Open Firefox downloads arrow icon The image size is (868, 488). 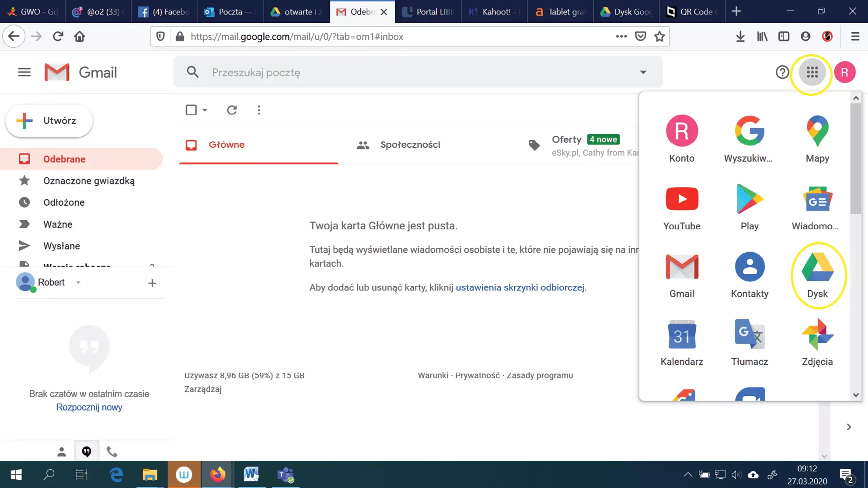(x=740, y=37)
